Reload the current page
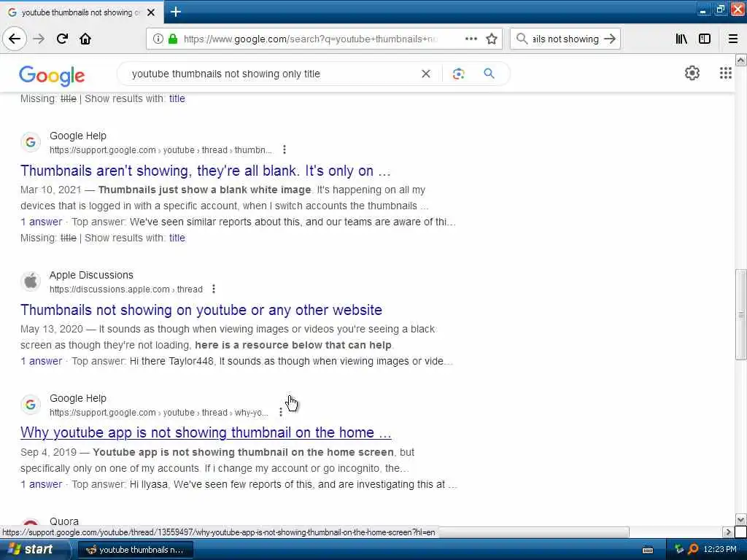Image resolution: width=747 pixels, height=560 pixels. [x=63, y=39]
